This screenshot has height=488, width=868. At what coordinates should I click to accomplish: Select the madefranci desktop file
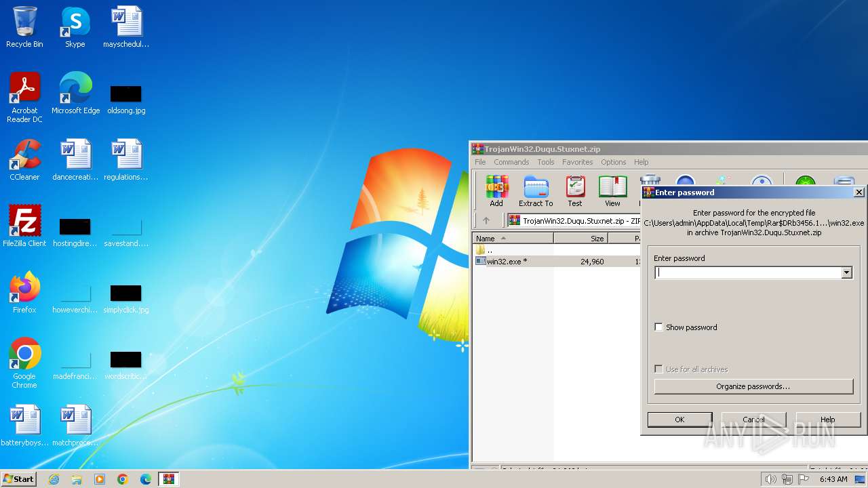coord(75,365)
